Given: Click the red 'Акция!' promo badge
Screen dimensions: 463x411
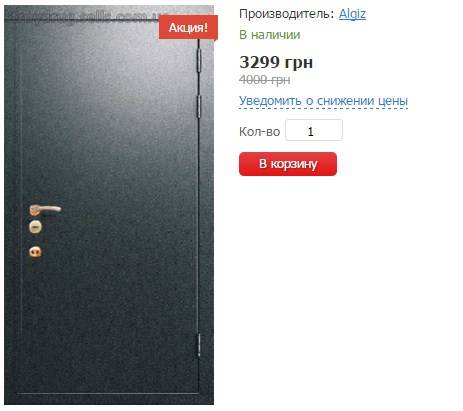Looking at the screenshot, I should pos(188,27).
